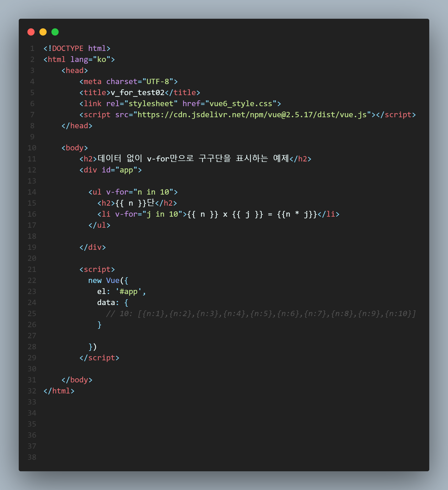This screenshot has width=448, height=490.
Task: Click the red close window dot
Action: (31, 32)
